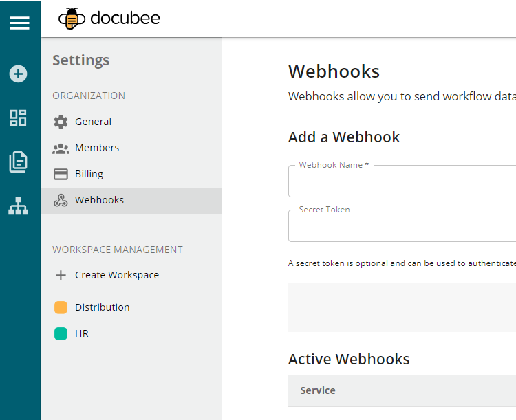Open the org chart workflow icon in the sidebar
The width and height of the screenshot is (516, 420).
pyautogui.click(x=18, y=206)
